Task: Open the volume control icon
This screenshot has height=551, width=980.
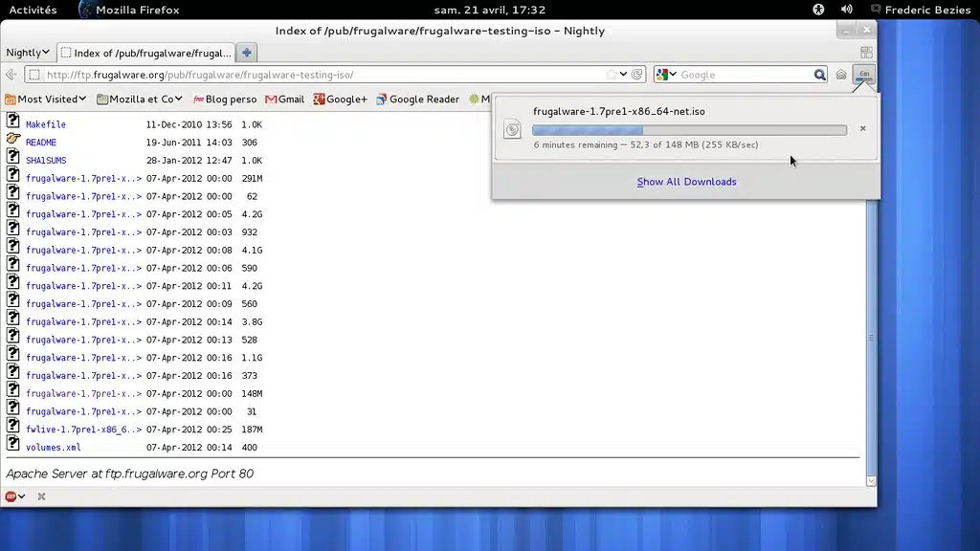Action: coord(846,10)
